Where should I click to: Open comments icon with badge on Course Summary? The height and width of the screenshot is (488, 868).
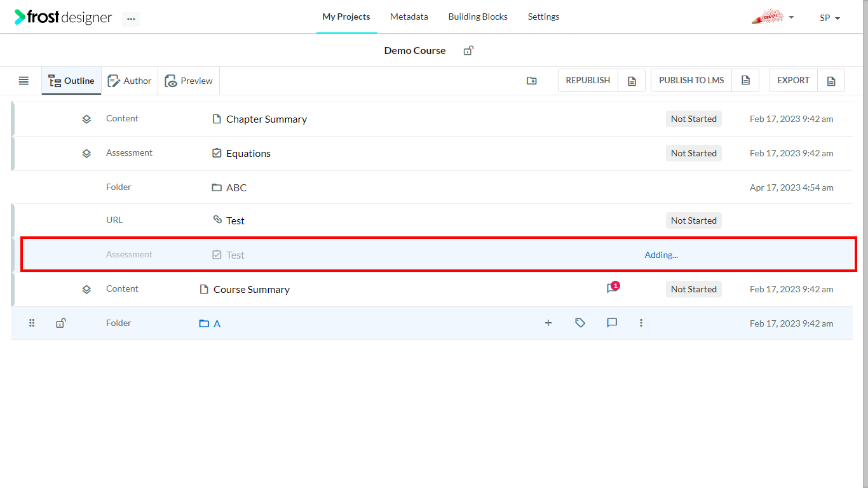613,288
